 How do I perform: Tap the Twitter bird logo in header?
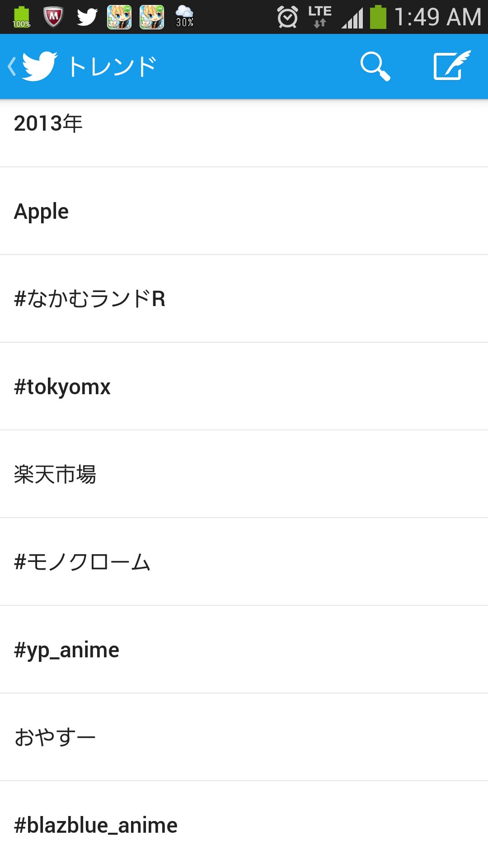[40, 66]
